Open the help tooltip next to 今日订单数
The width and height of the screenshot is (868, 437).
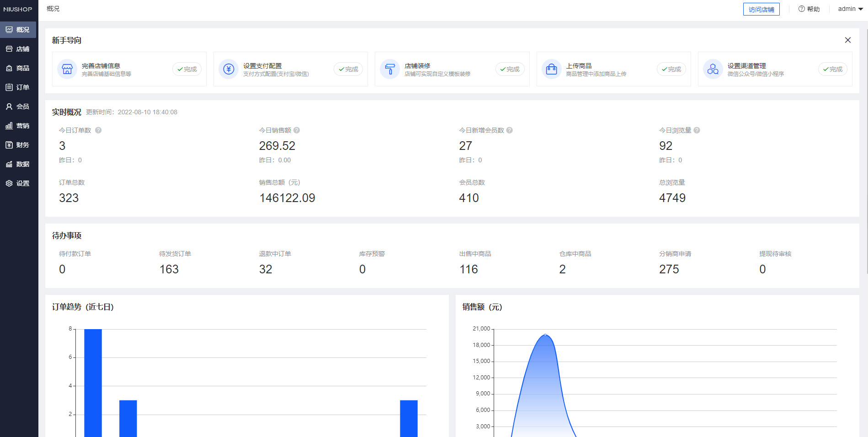click(98, 130)
